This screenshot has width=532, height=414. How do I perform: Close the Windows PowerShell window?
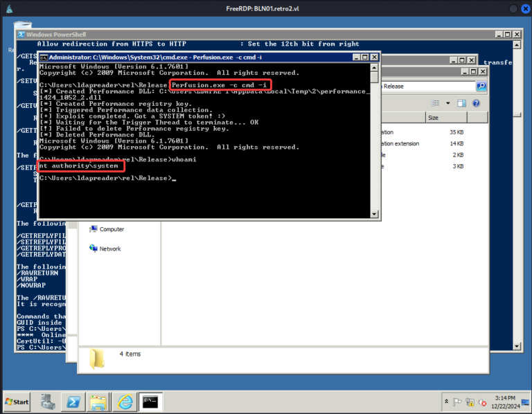(x=516, y=34)
